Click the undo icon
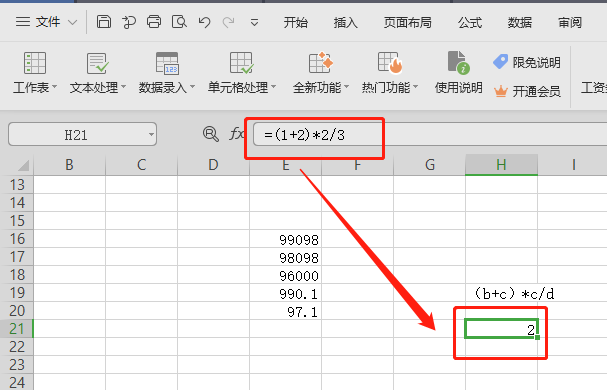Image resolution: width=607 pixels, height=390 pixels. 204,22
